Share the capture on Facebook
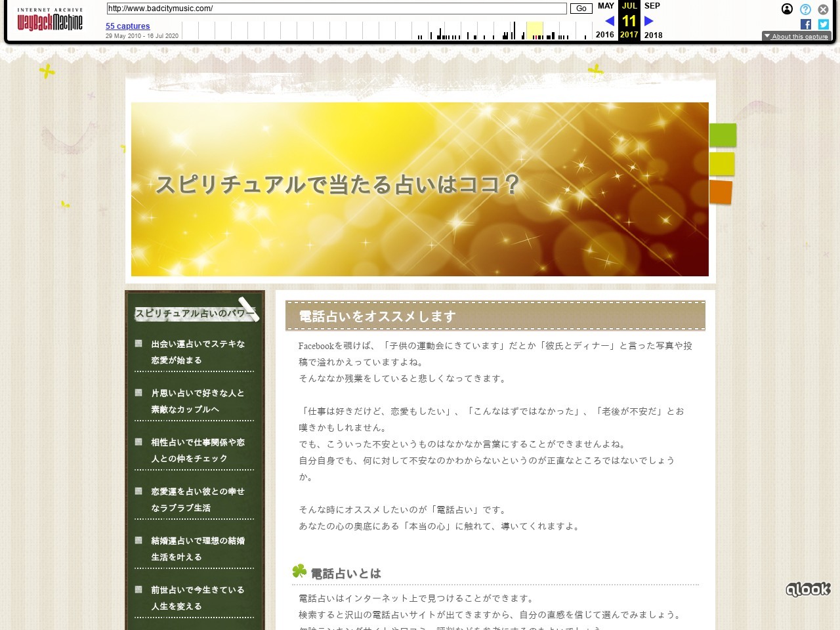The width and height of the screenshot is (840, 630). pyautogui.click(x=806, y=24)
